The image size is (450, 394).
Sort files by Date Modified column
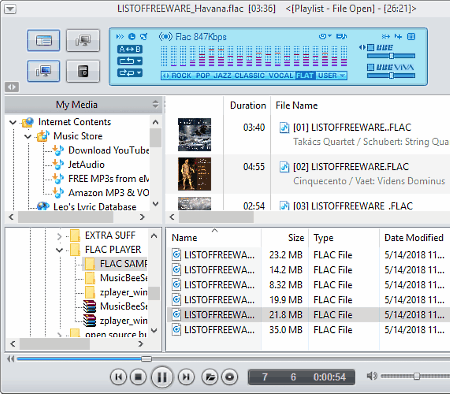tap(414, 238)
